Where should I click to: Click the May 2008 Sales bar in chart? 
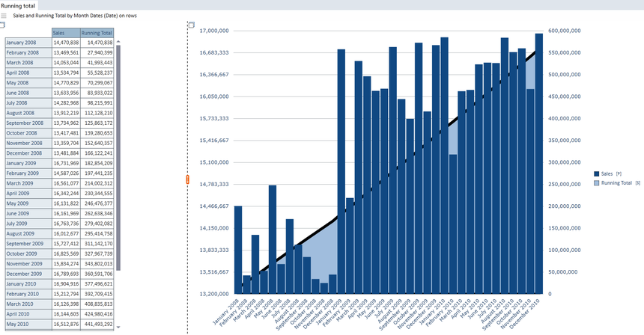click(273, 239)
